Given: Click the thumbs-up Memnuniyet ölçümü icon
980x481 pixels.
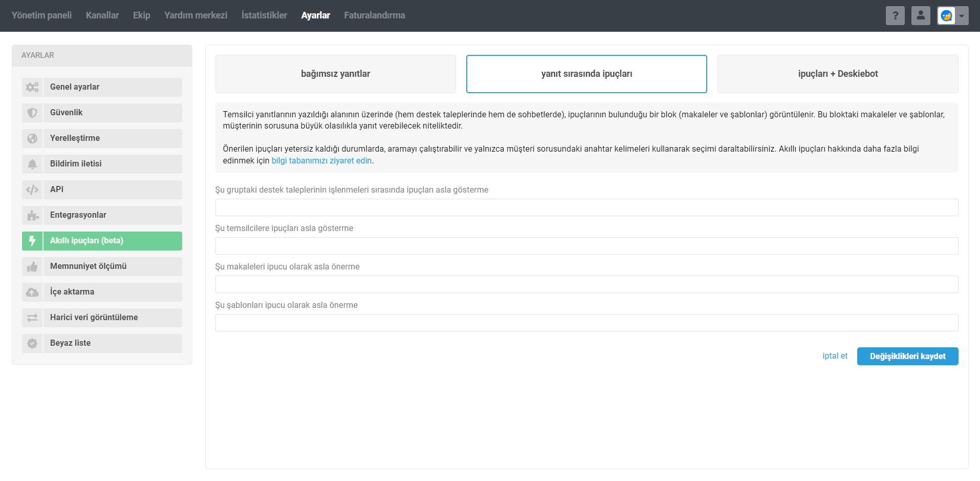Looking at the screenshot, I should click(x=32, y=266).
